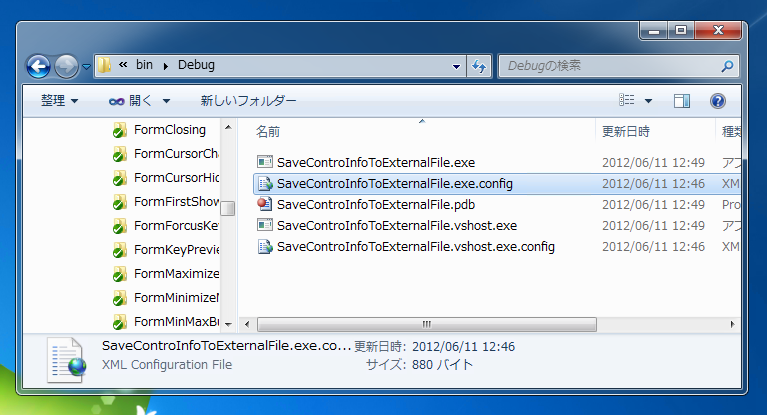Click the FormClosing folder icon
Screen dimensions: 767x415
[x=119, y=130]
